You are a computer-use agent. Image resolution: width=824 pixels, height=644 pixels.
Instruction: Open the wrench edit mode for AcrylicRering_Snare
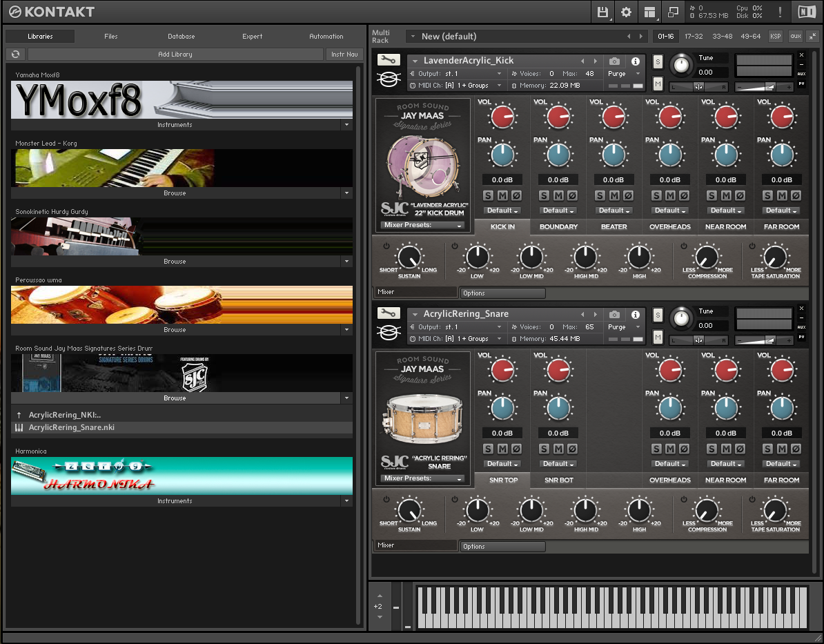389,313
